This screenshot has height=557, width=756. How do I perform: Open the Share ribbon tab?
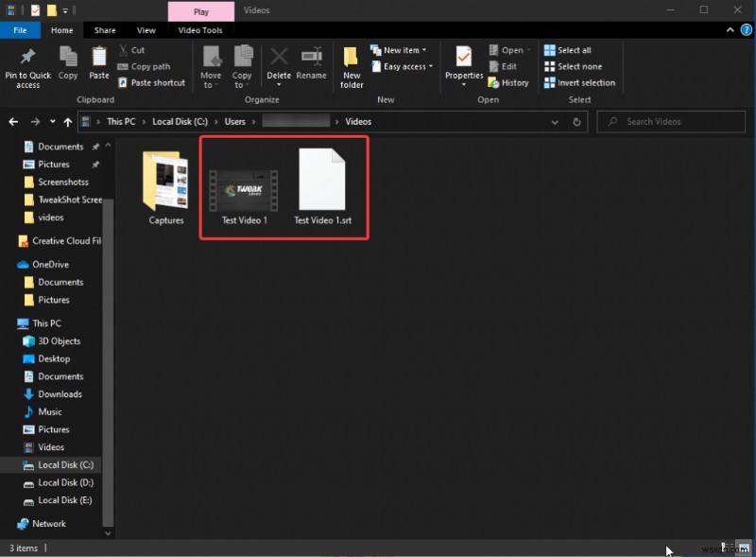104,29
